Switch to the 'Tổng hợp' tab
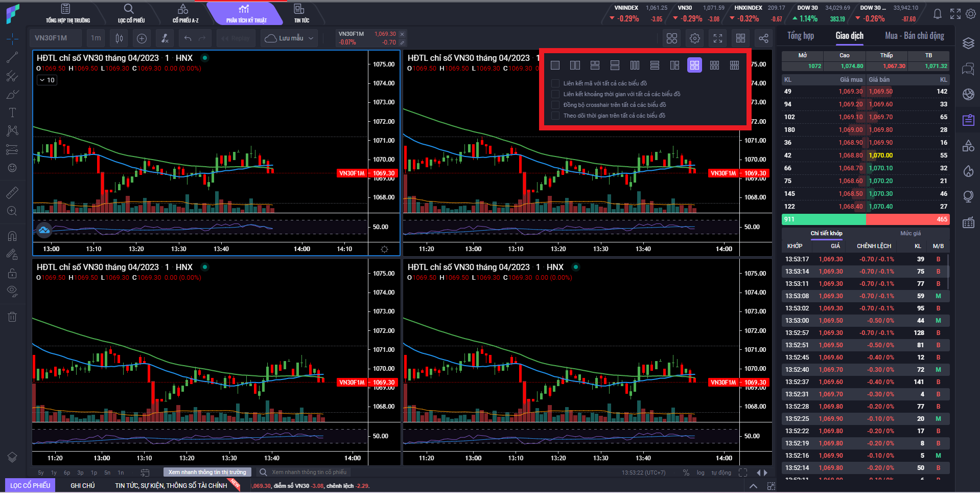980x493 pixels. click(800, 36)
